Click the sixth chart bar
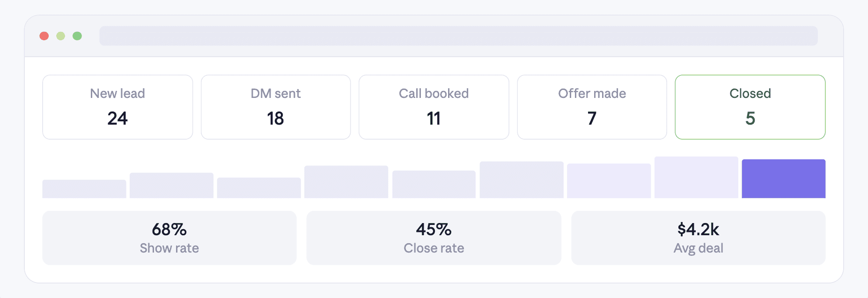868x298 pixels. pyautogui.click(x=522, y=180)
